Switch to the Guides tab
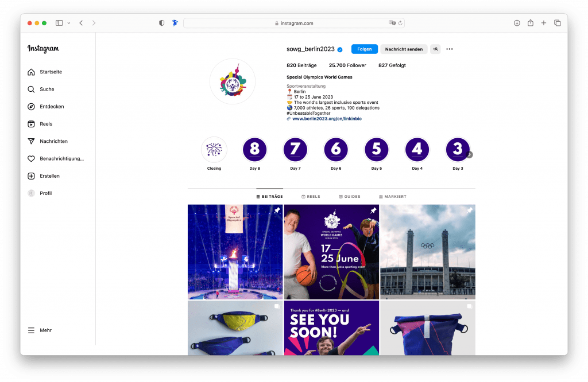This screenshot has height=382, width=588. click(x=350, y=197)
